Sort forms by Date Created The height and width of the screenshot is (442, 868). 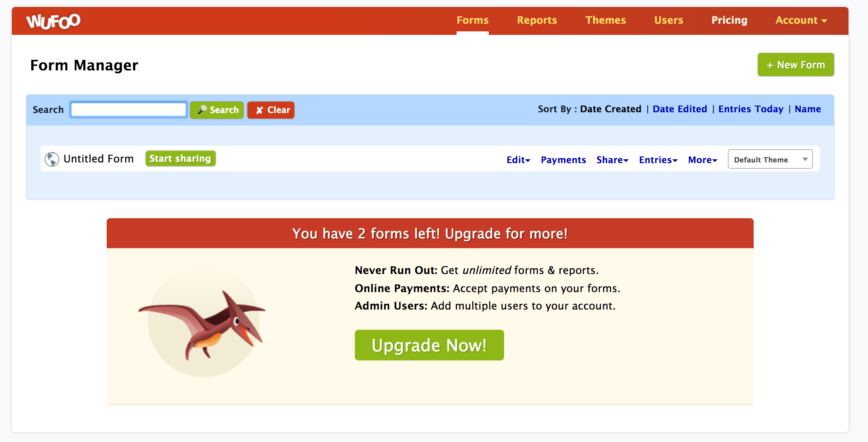tap(610, 109)
